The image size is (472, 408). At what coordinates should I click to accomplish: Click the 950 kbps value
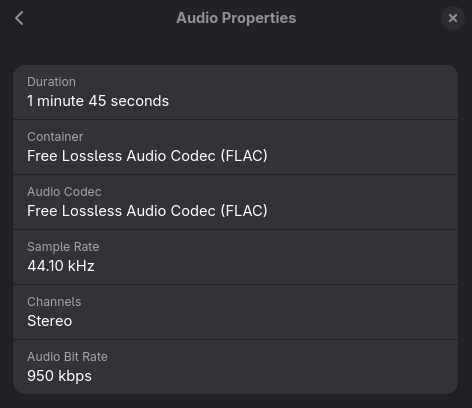[59, 376]
